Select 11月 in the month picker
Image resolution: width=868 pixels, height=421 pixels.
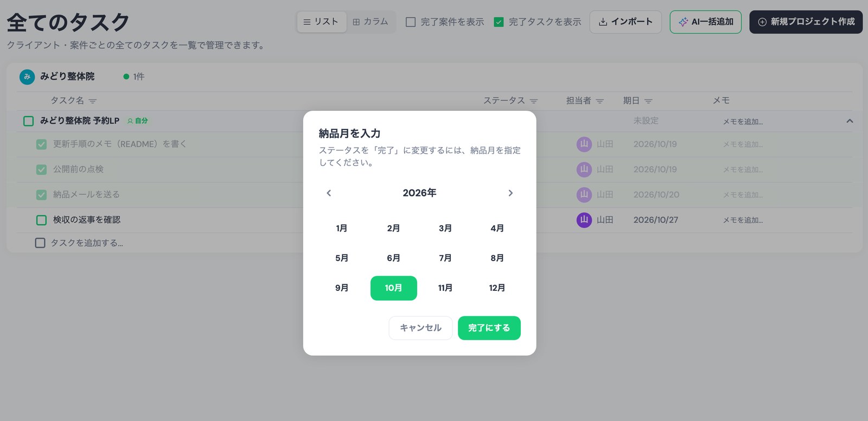coord(445,288)
